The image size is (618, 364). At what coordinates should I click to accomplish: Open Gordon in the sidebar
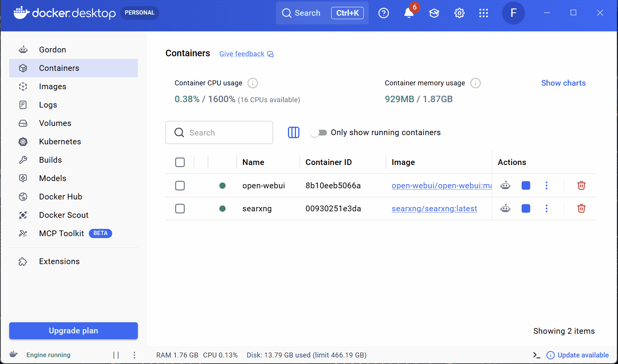click(x=74, y=50)
